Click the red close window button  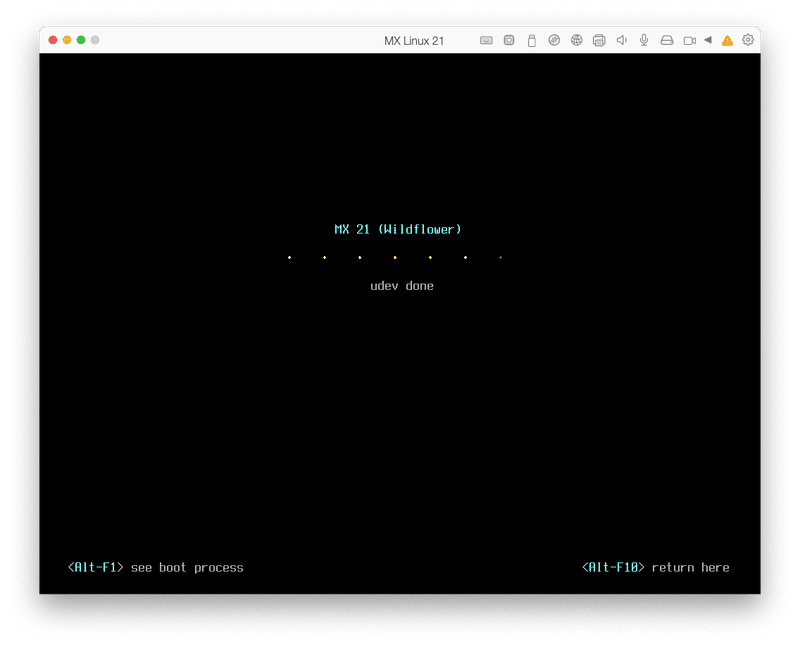point(53,40)
